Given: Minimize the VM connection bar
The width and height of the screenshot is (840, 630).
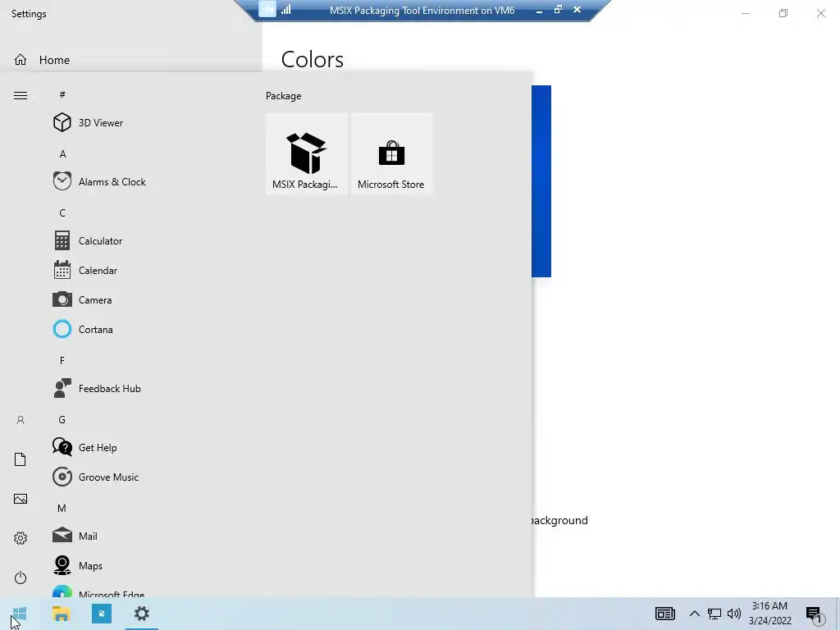Looking at the screenshot, I should pos(539,10).
